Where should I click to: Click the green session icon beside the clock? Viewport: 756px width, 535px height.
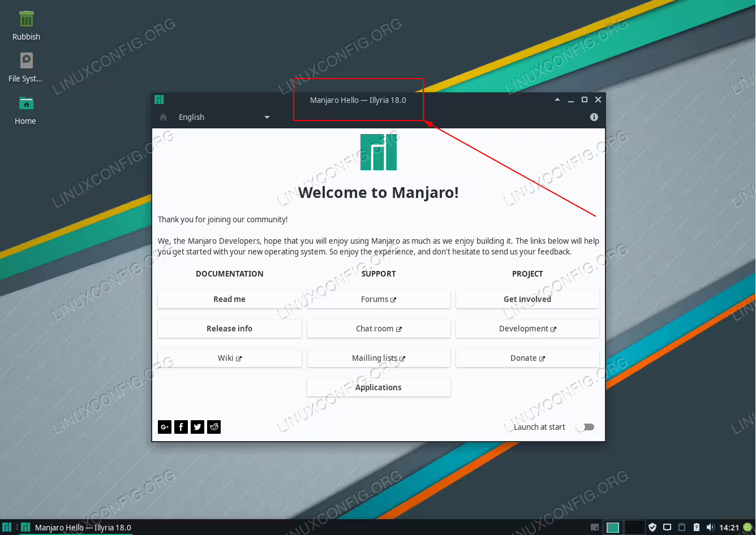coord(748,527)
